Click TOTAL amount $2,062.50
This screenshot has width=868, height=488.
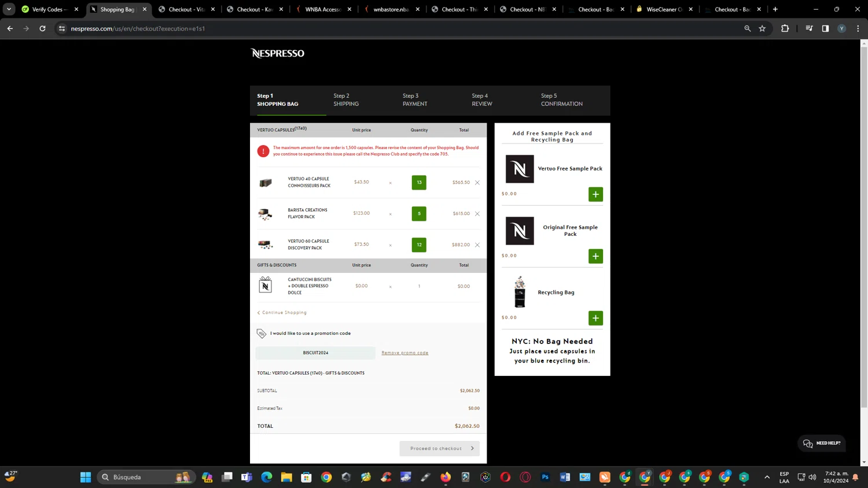pos(467,426)
